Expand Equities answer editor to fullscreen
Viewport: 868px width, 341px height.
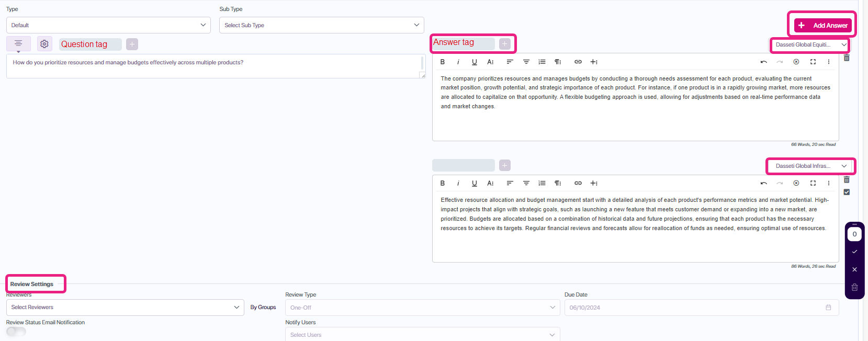tap(813, 62)
